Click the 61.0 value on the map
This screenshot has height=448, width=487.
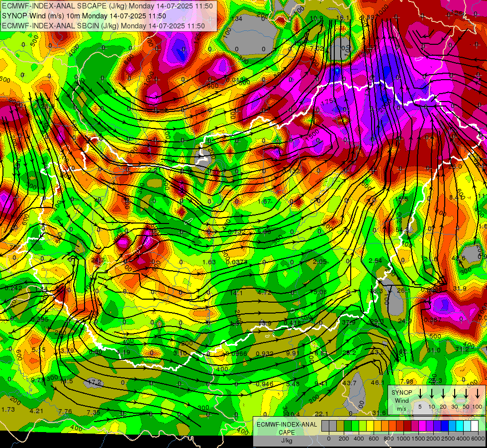pos(434,350)
